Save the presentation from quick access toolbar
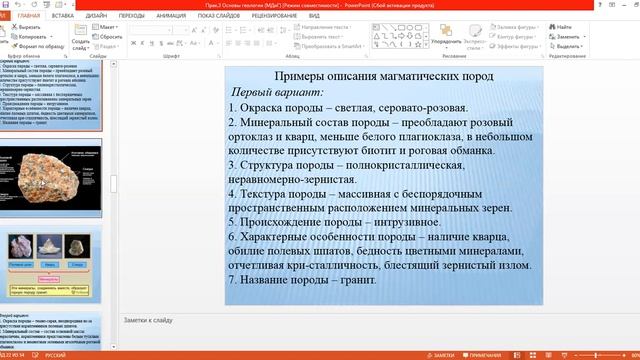Viewport: 640px width, 360px height. pos(6,5)
